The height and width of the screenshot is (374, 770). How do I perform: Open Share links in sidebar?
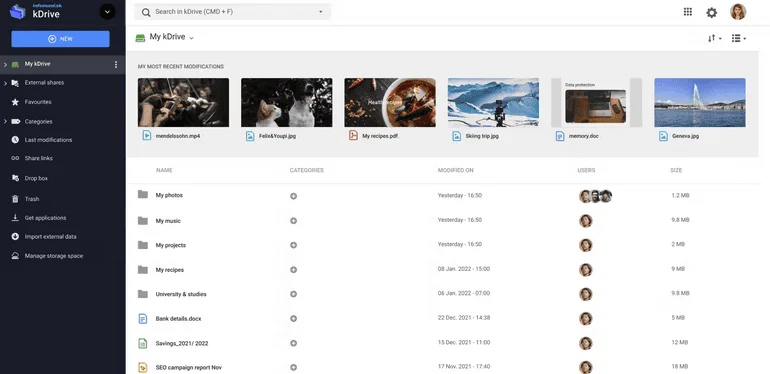pyautogui.click(x=38, y=159)
